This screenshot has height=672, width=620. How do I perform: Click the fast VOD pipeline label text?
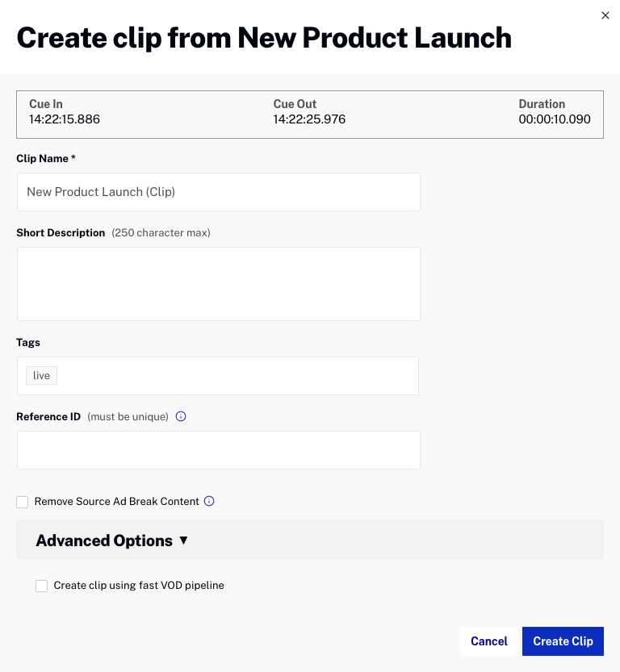coord(139,586)
